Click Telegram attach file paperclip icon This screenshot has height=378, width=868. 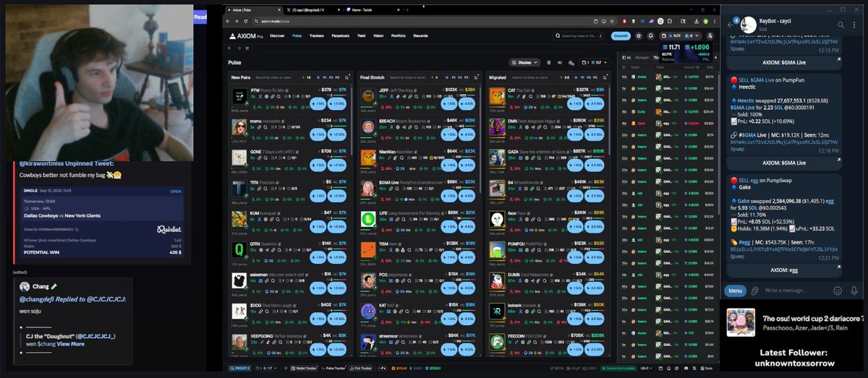pos(754,291)
